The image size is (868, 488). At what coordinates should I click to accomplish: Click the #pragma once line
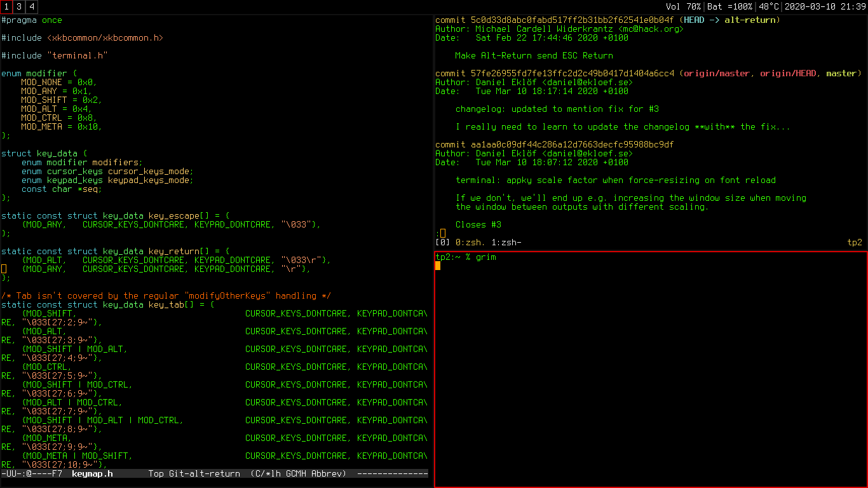(32, 20)
